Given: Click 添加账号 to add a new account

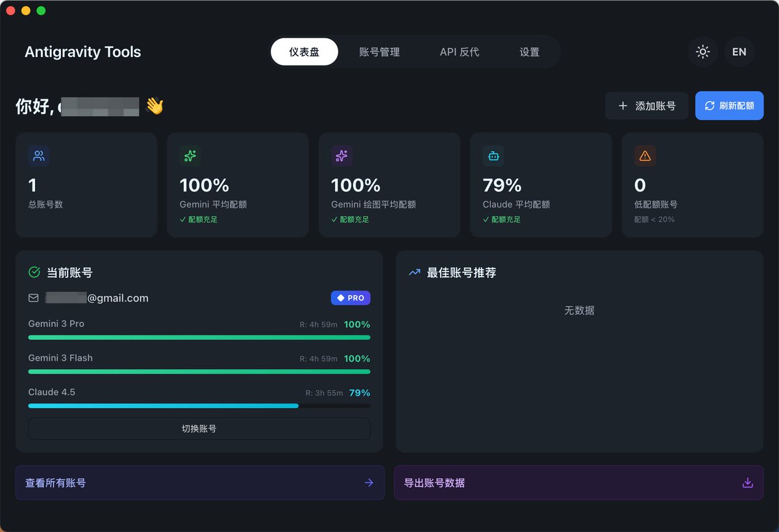Looking at the screenshot, I should click(647, 105).
